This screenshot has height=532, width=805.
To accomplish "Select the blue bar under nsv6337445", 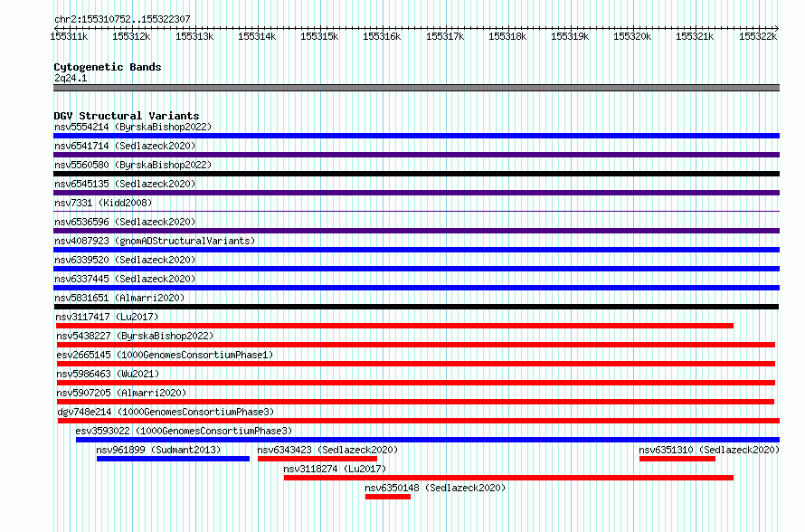I will click(x=416, y=288).
